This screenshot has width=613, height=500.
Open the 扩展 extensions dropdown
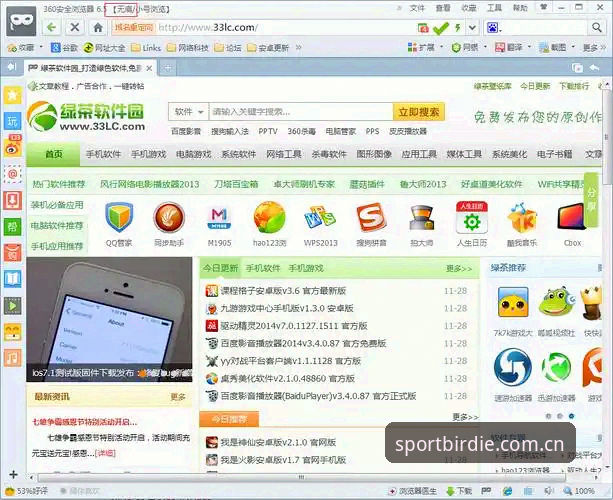pos(425,48)
